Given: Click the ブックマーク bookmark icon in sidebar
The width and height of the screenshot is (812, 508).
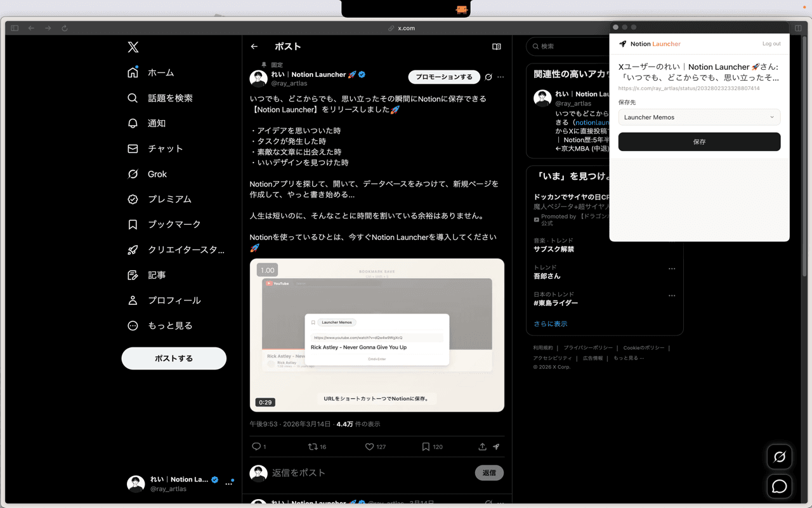Looking at the screenshot, I should pyautogui.click(x=133, y=224).
